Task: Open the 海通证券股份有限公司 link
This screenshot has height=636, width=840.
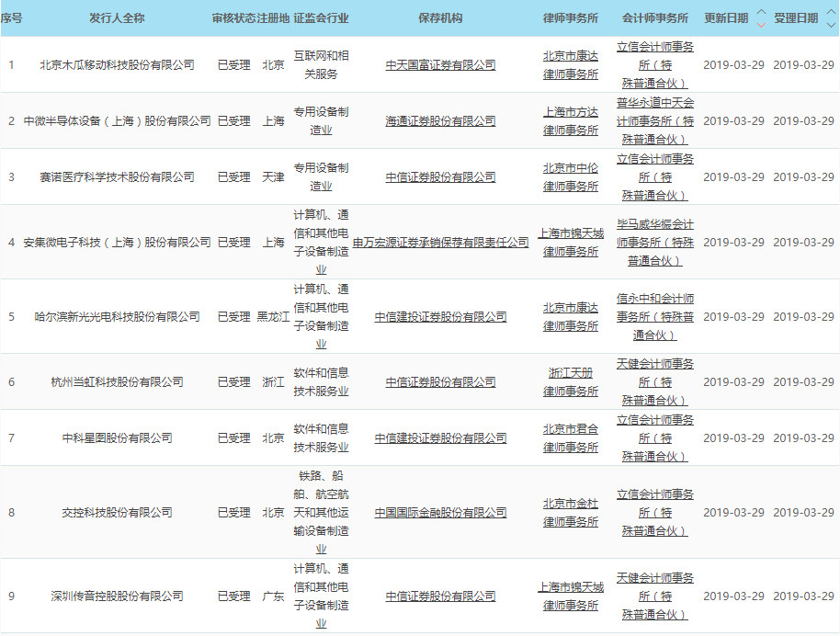Action: [440, 121]
